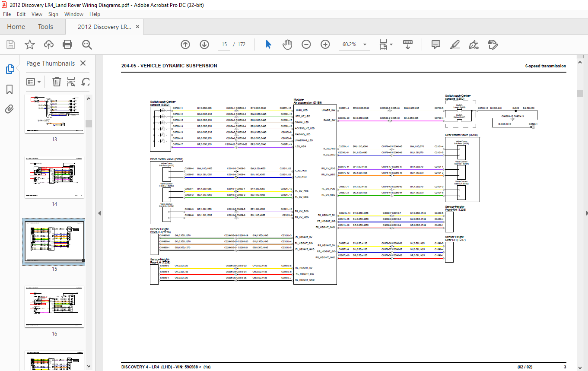The image size is (588, 371).
Task: Close the Page Thumbnails panel
Action: tap(83, 63)
